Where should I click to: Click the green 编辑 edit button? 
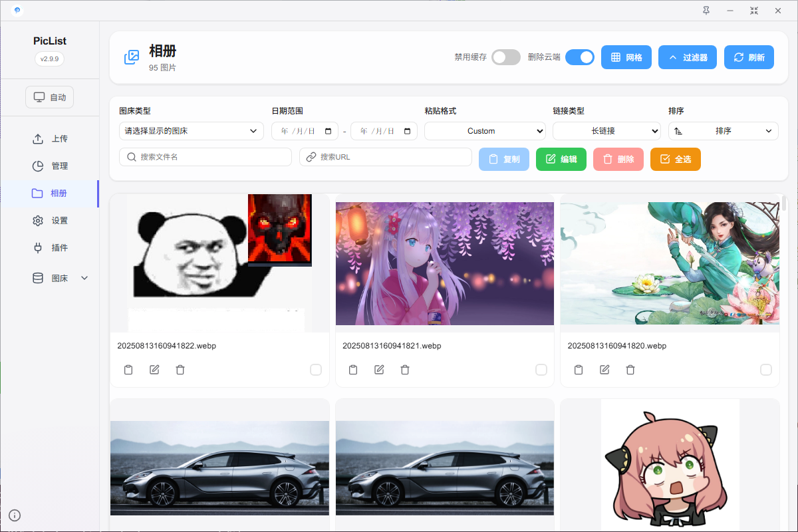(561, 160)
